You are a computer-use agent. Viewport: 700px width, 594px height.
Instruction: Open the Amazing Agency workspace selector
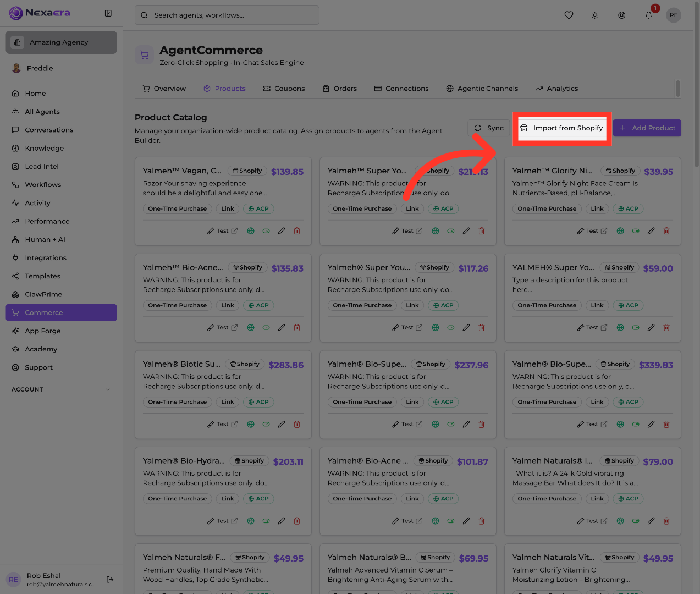pos(62,42)
